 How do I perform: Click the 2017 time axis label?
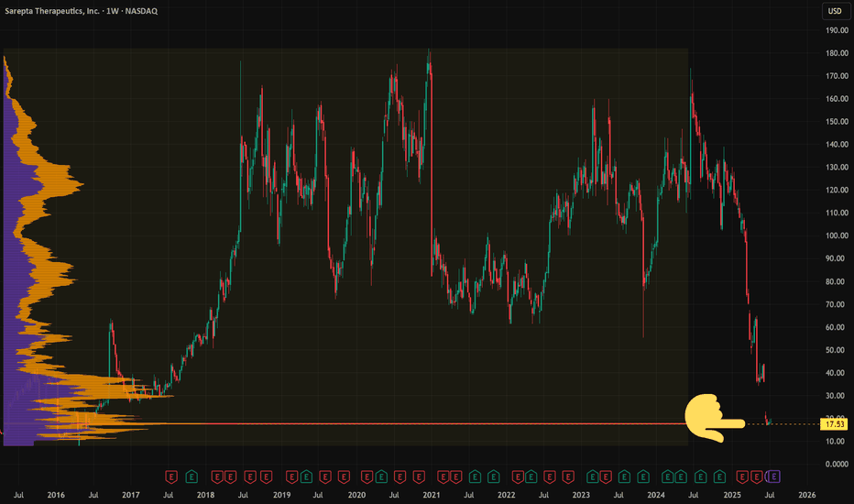(131, 495)
